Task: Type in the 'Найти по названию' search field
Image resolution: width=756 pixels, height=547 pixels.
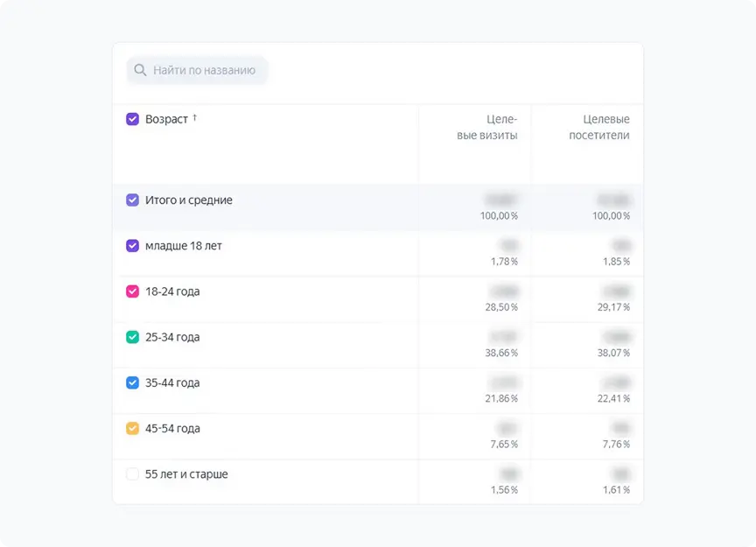Action: (204, 70)
